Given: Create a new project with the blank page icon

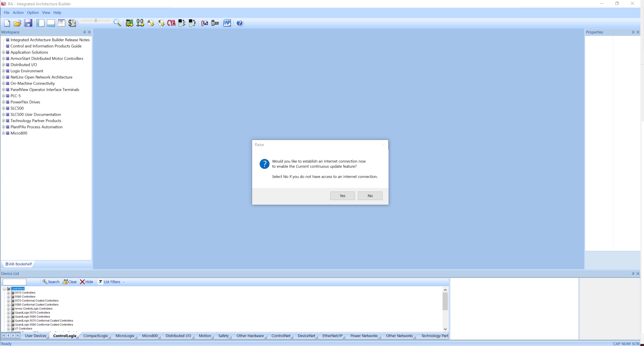Looking at the screenshot, I should tap(7, 23).
